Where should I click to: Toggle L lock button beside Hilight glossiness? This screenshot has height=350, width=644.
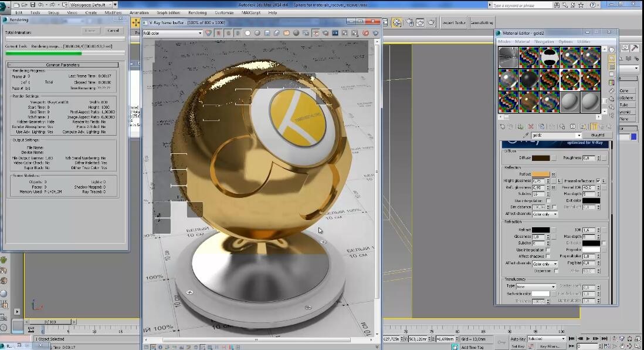tap(559, 181)
